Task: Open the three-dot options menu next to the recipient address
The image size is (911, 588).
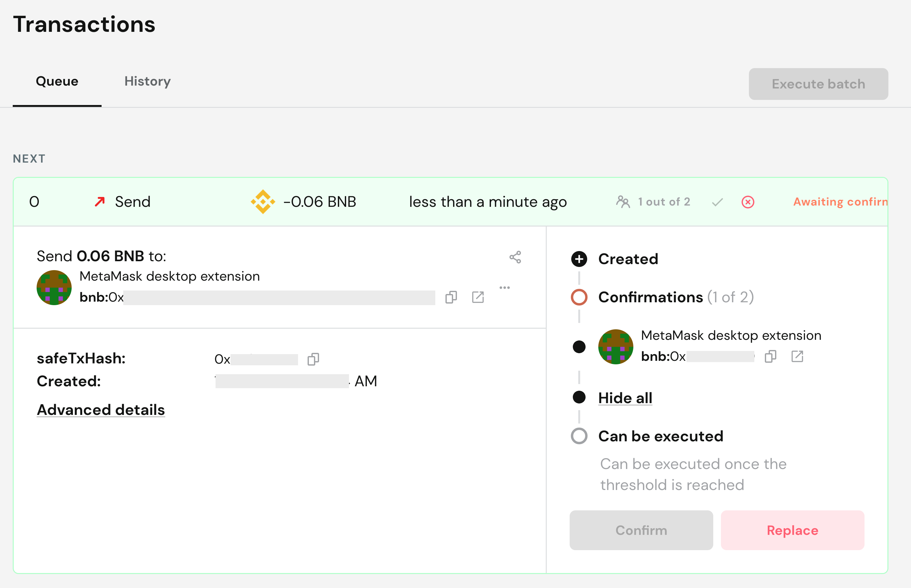Action: coord(504,288)
